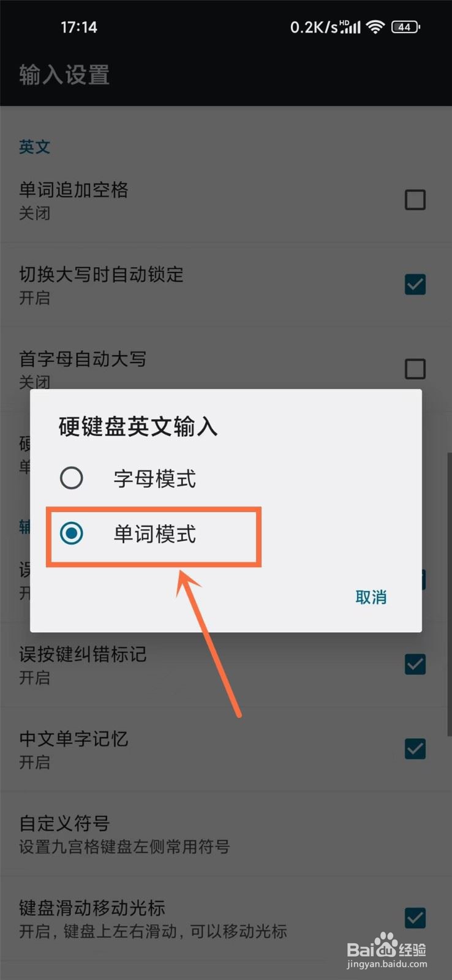Tap the 单词模式 option label
Image resolution: width=452 pixels, height=980 pixels.
coord(155,533)
